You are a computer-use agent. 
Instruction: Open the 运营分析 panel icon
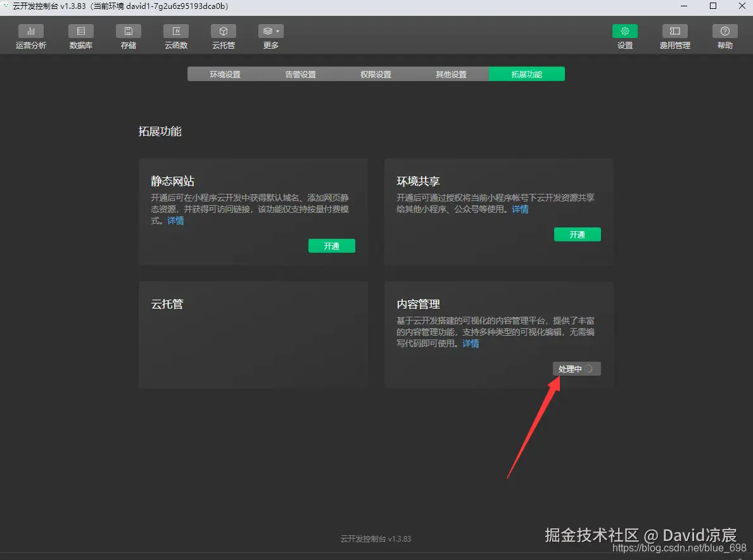(x=31, y=36)
